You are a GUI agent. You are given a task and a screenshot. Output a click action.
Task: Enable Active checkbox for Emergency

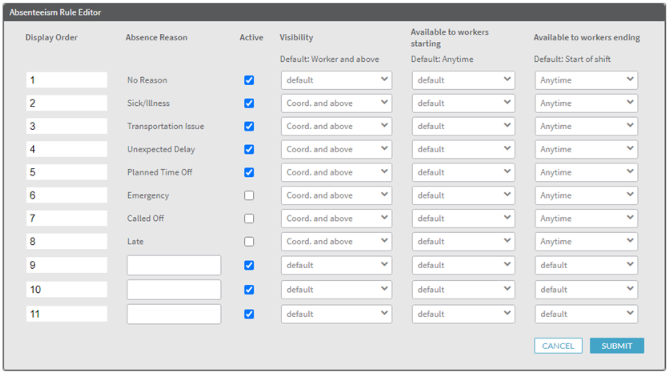pos(249,195)
